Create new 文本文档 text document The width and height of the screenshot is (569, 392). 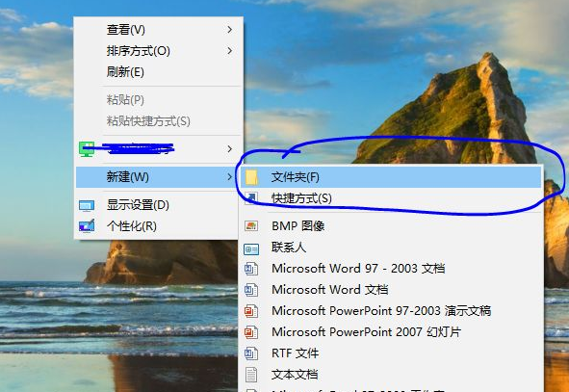coord(391,375)
